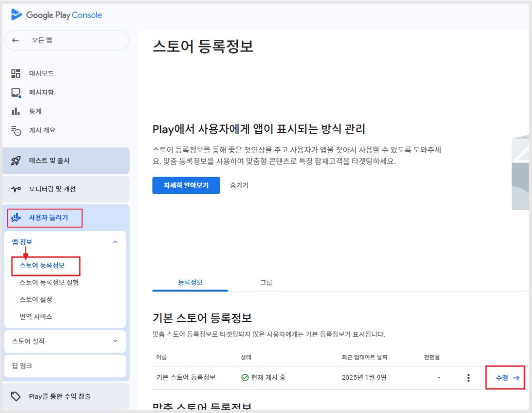Viewport: 532px width, 413px height.
Task: Click the illustration at the right edge
Action: (520, 172)
